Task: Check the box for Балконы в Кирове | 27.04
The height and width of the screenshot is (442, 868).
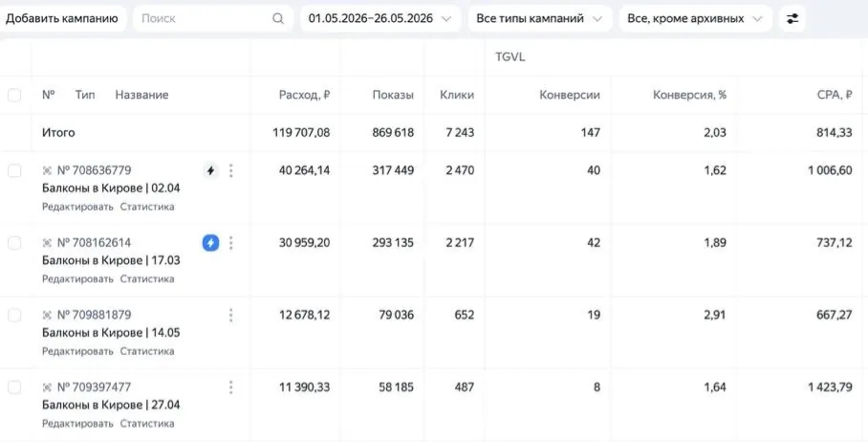Action: tap(14, 387)
